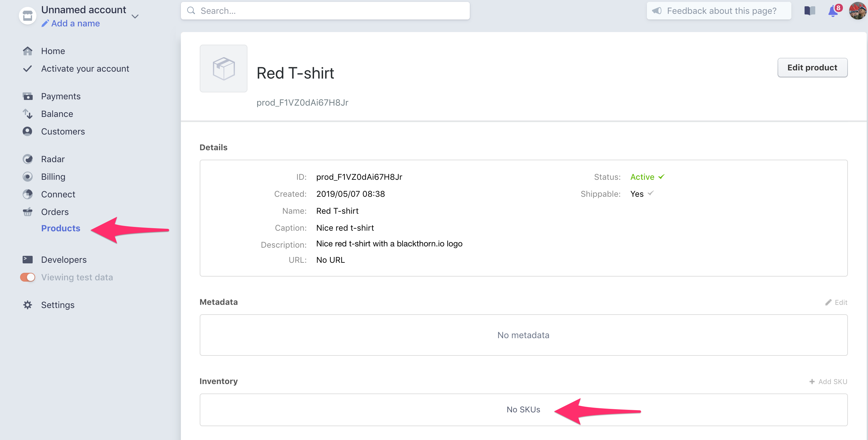Click Activate your account link
The image size is (868, 440).
tap(85, 69)
